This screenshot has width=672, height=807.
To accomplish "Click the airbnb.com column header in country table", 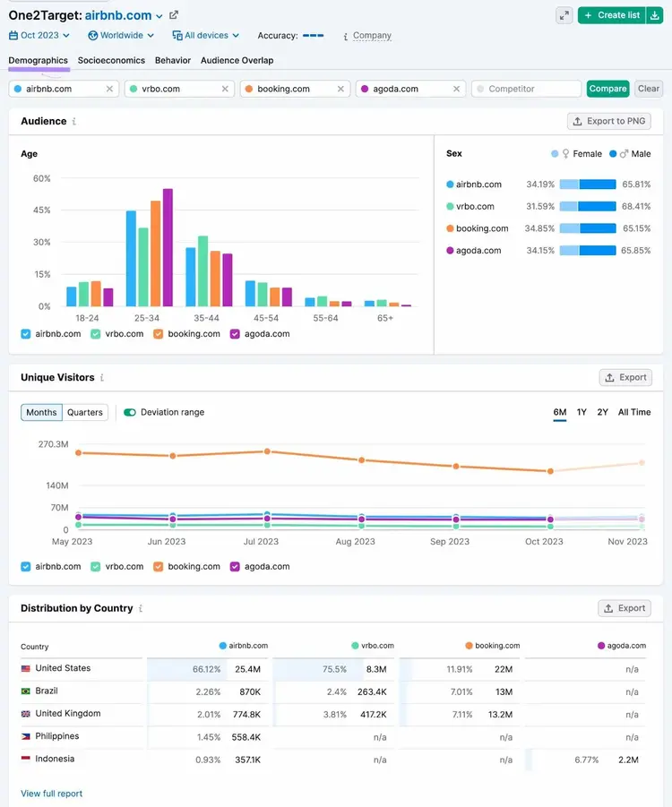I will coord(244,646).
